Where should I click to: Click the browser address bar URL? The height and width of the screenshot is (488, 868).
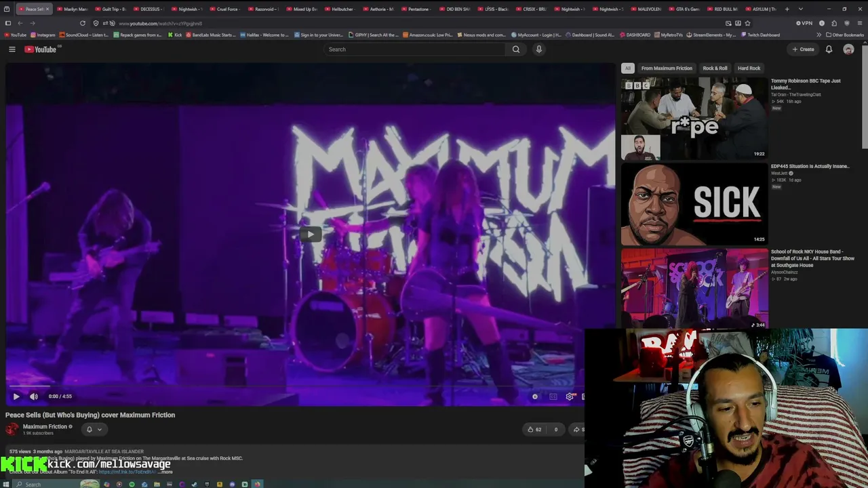(161, 23)
